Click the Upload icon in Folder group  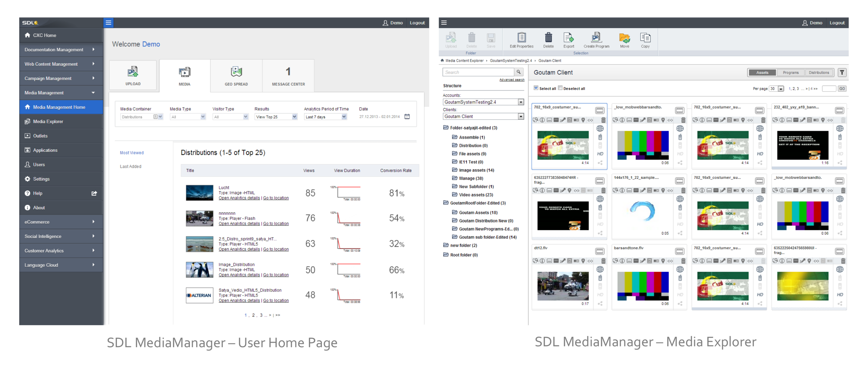tap(451, 38)
